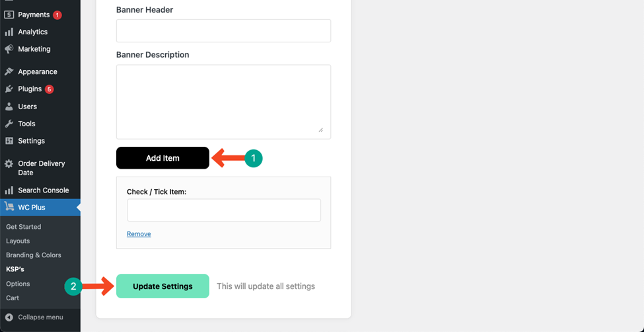Click the Users person icon
Screen dimensions: 644x332
coord(9,106)
